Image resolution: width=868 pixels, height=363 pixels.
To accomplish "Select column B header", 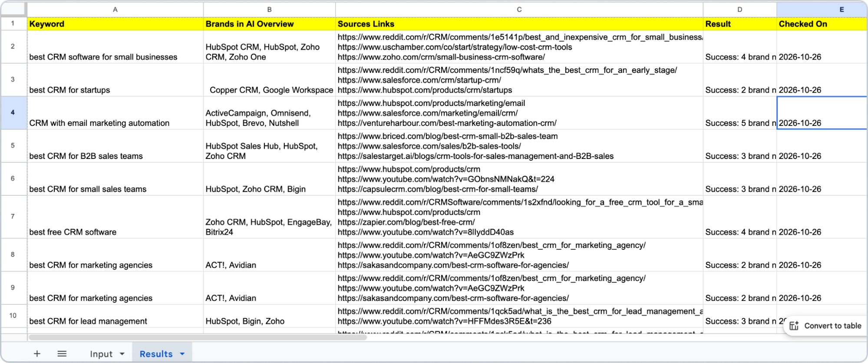I will (269, 10).
